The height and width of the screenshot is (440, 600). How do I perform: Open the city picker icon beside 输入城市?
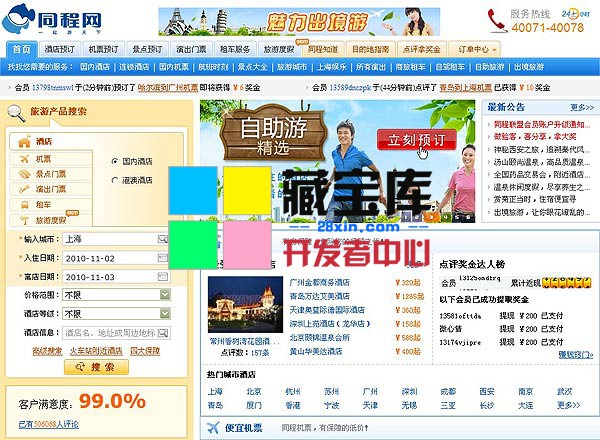click(x=163, y=240)
